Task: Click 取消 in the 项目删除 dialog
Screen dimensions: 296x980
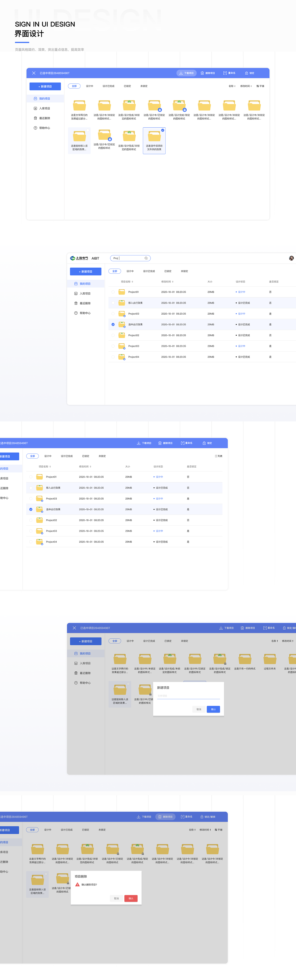Action: tap(116, 898)
